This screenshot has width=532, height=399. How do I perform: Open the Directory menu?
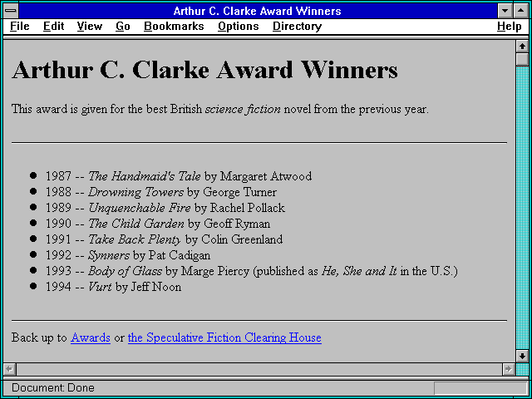coord(298,27)
